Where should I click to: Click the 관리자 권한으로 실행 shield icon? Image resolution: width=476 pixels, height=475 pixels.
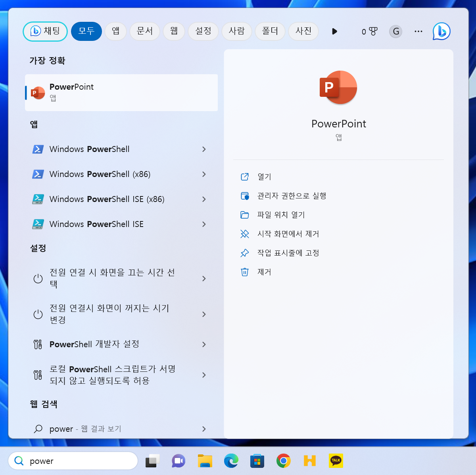[x=245, y=196]
